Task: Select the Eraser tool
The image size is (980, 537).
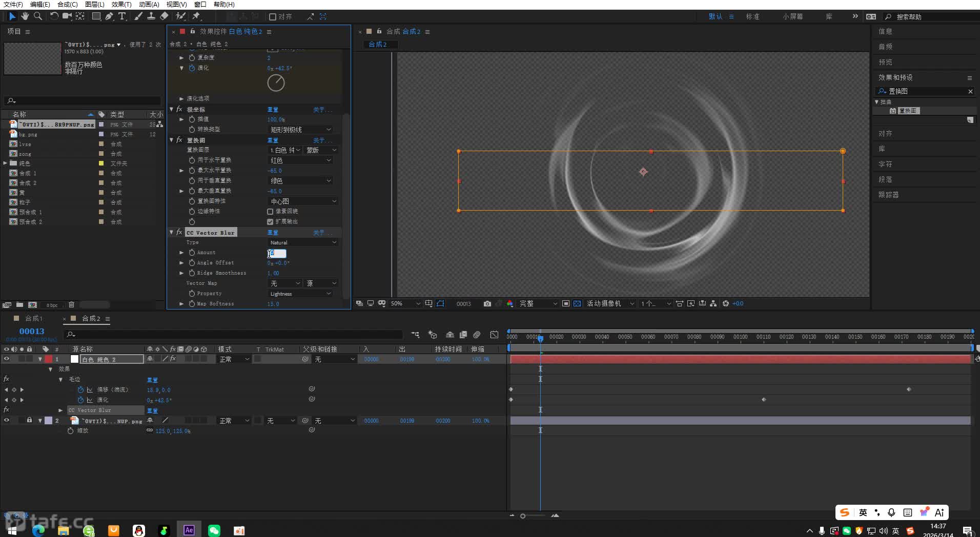Action: pyautogui.click(x=164, y=16)
